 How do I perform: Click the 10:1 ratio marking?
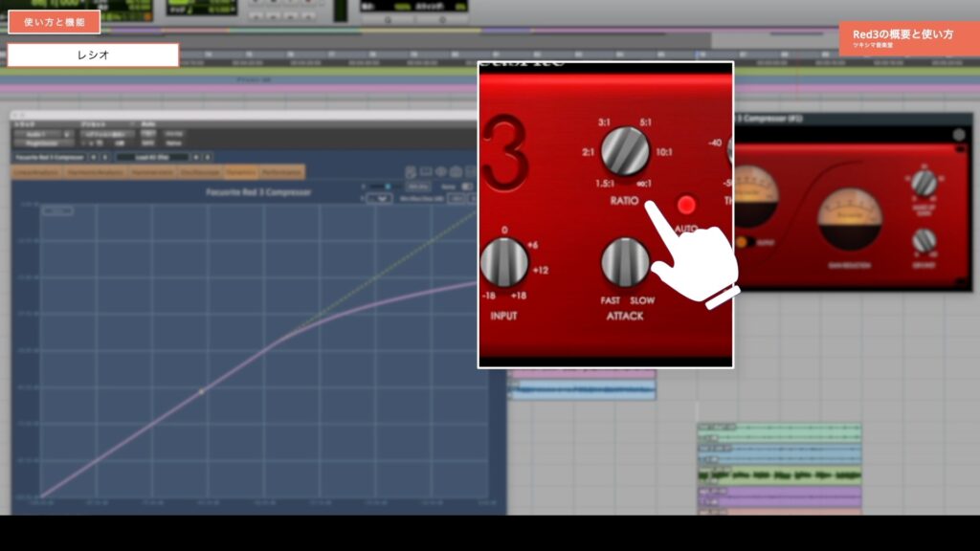click(664, 152)
